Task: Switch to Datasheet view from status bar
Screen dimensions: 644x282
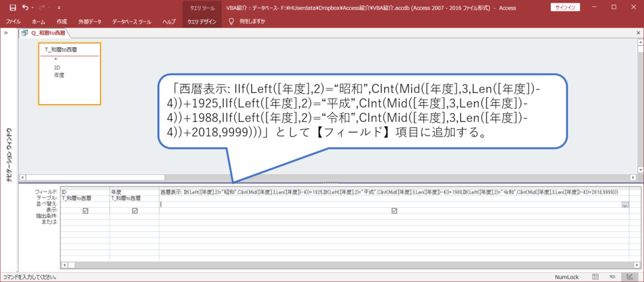Action: tap(595, 277)
